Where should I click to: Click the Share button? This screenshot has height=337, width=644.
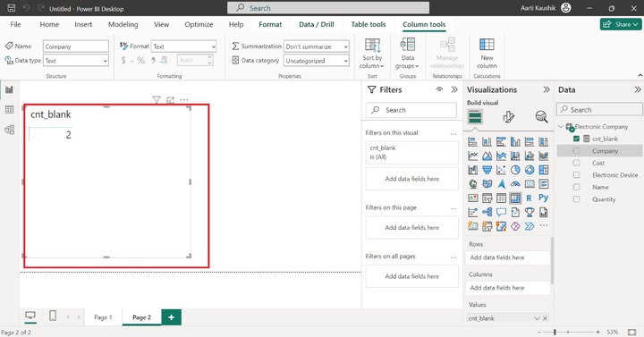pyautogui.click(x=621, y=24)
